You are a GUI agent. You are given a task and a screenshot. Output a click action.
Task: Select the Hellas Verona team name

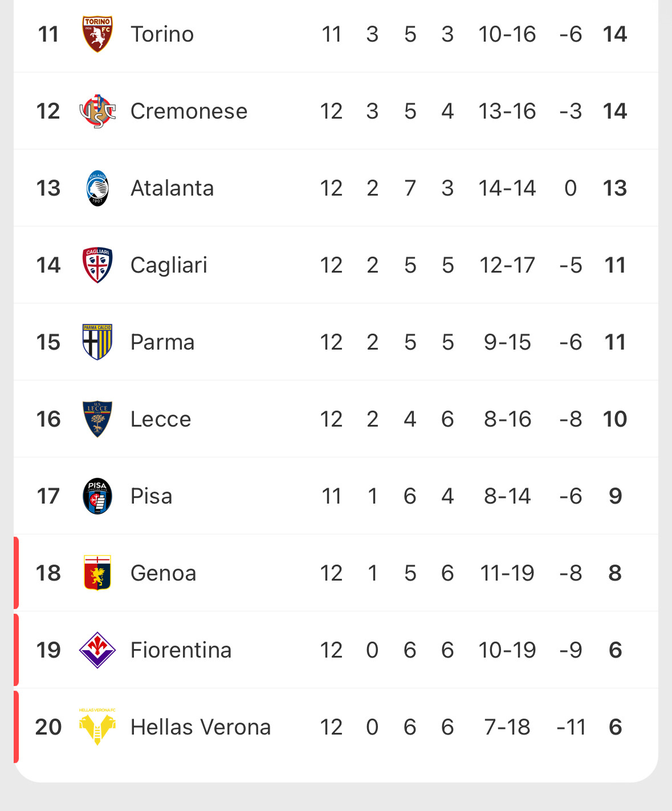tap(201, 727)
